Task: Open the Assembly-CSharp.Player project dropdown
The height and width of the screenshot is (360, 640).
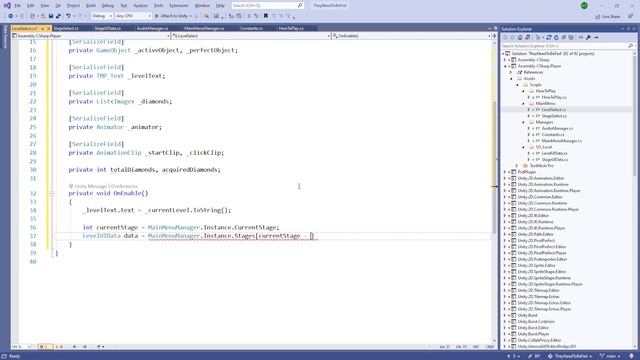Action: click(x=91, y=36)
